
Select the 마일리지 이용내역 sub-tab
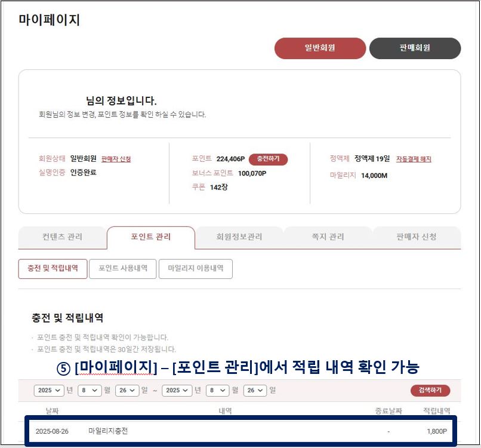(195, 269)
